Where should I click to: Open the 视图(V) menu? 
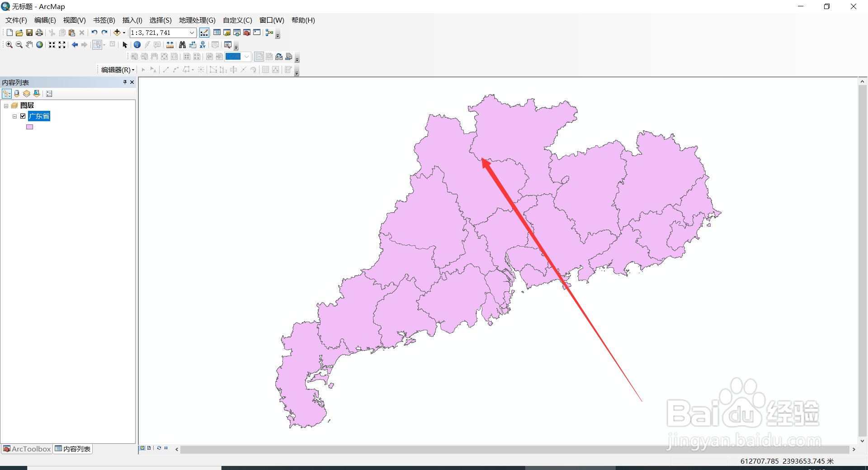[74, 20]
